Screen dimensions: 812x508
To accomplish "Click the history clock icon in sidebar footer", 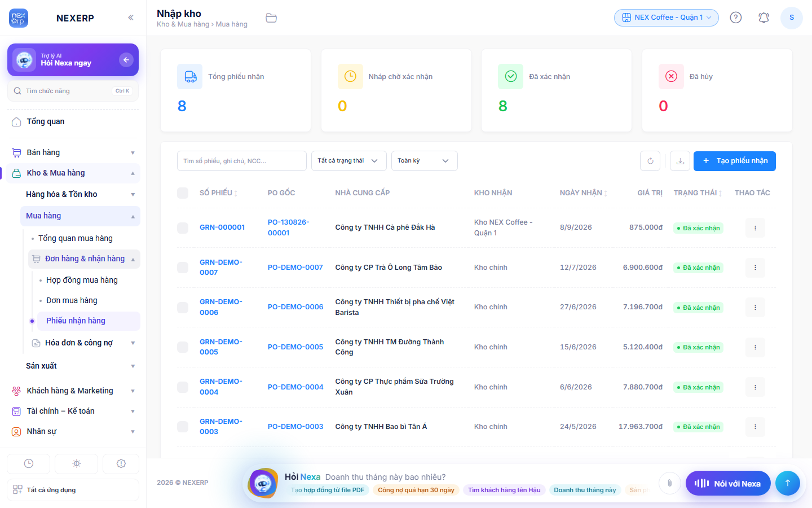I will tap(29, 463).
